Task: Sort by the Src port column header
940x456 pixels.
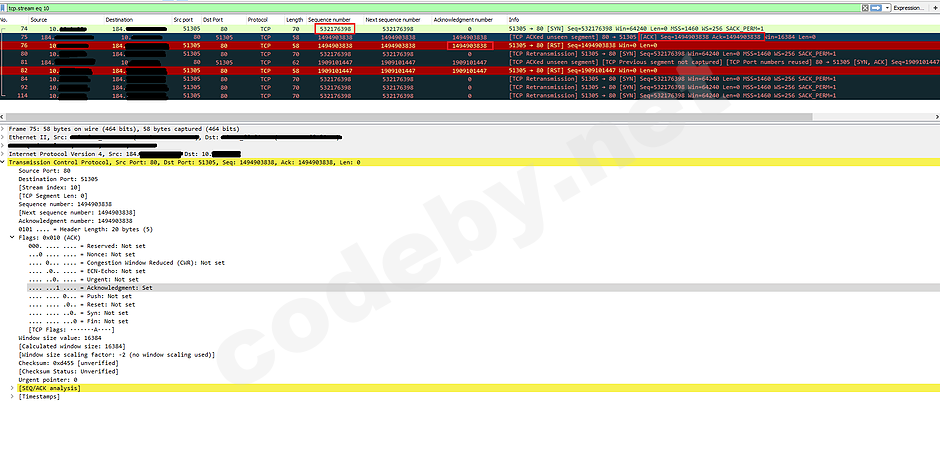Action: point(183,20)
